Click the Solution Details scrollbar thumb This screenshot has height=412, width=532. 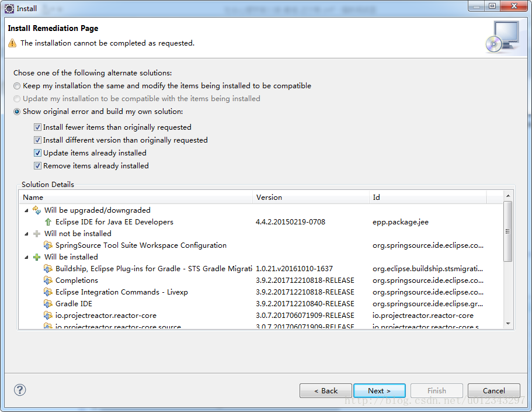[x=508, y=231]
